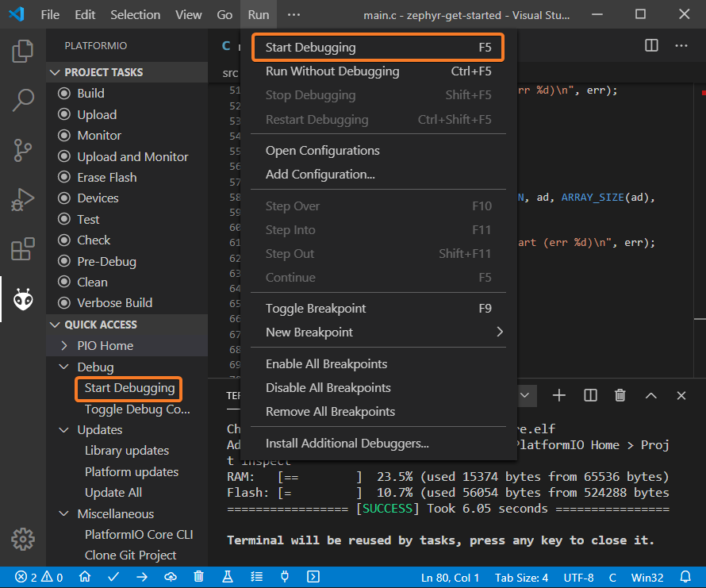Close the terminal panel
The width and height of the screenshot is (706, 588).
pos(681,396)
